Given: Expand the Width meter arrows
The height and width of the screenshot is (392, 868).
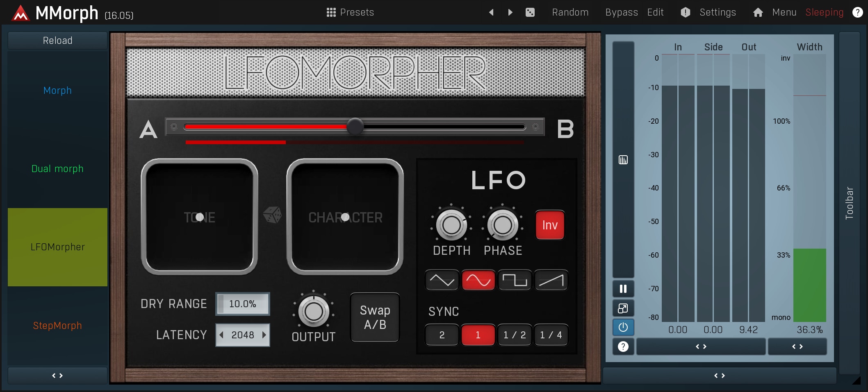Looking at the screenshot, I should (797, 347).
